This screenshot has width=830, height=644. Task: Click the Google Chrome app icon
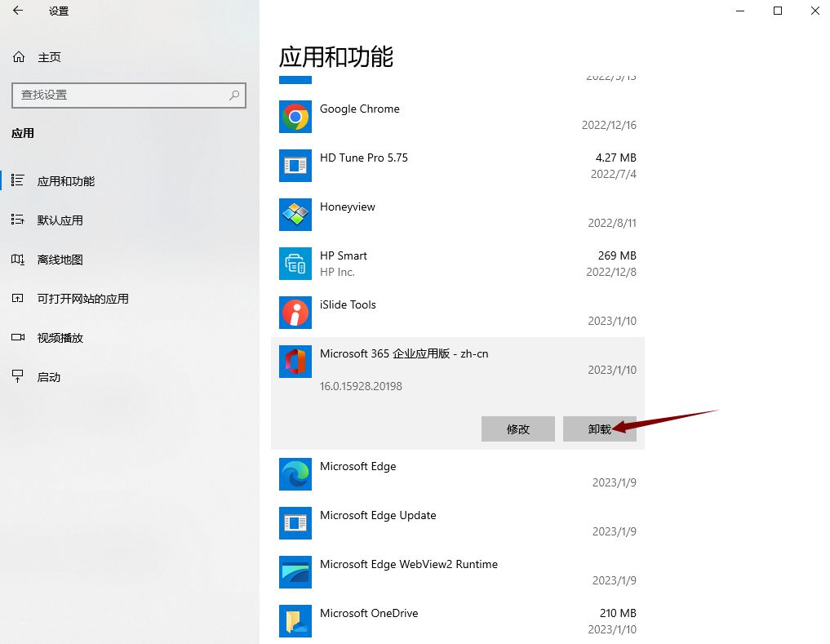click(295, 117)
